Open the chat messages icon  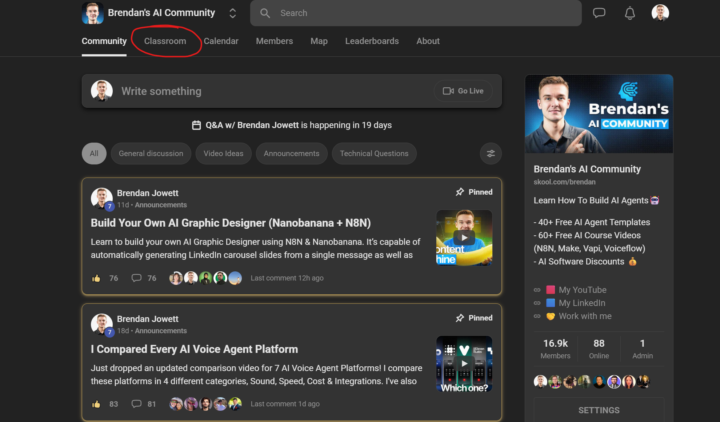[x=599, y=13]
